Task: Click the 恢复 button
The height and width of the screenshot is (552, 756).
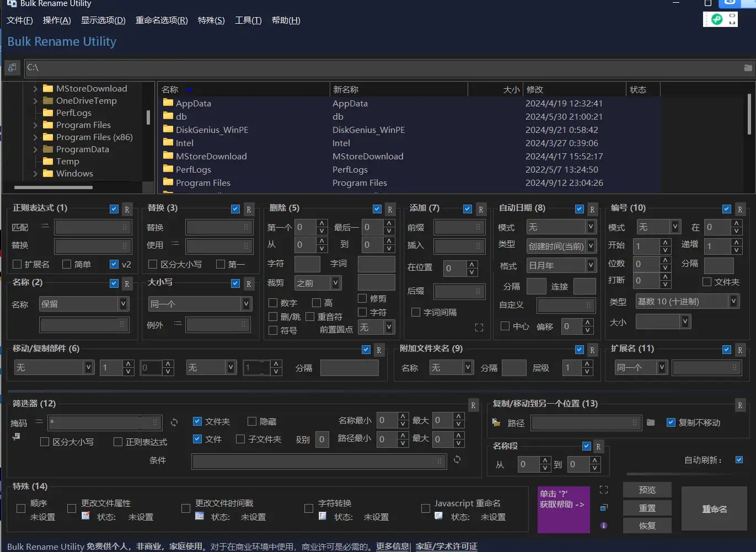Action: pos(647,526)
